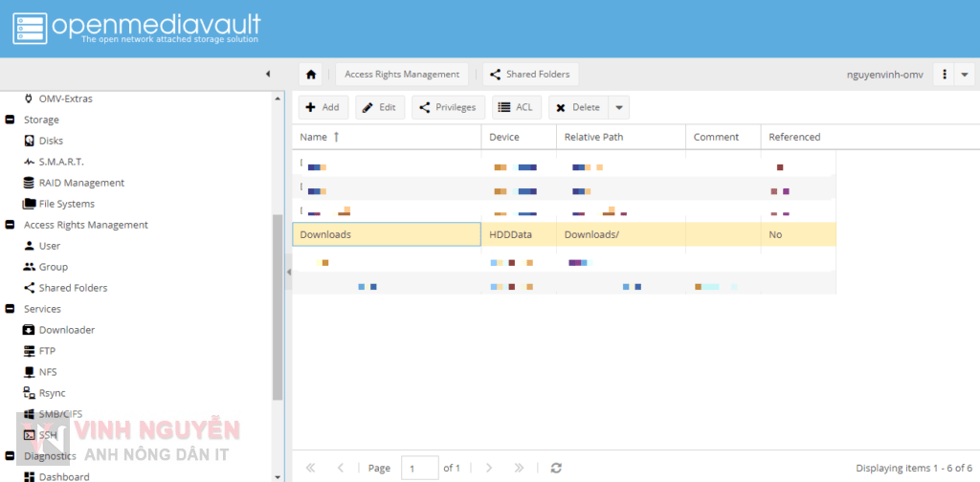Screen dimensions: 980x482
Task: Collapse the Storage tree section
Action: tap(11, 120)
